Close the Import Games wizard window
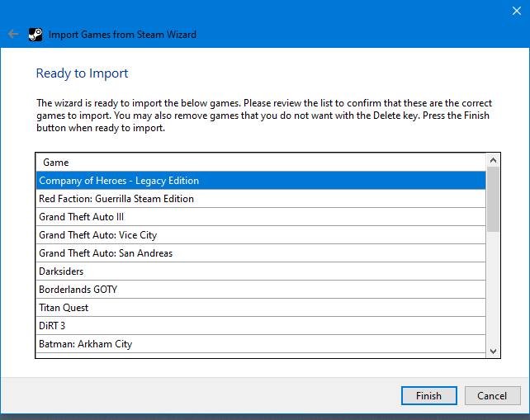 coord(517,11)
